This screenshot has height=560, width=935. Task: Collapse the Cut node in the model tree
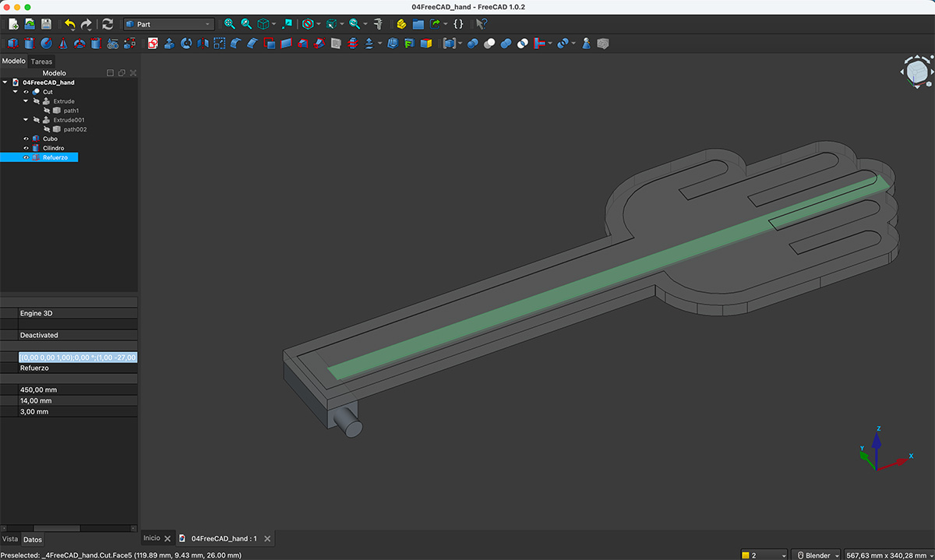(14, 91)
